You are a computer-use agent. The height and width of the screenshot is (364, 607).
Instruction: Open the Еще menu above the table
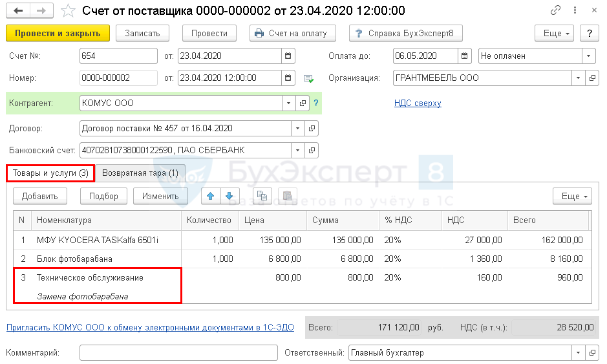point(572,196)
